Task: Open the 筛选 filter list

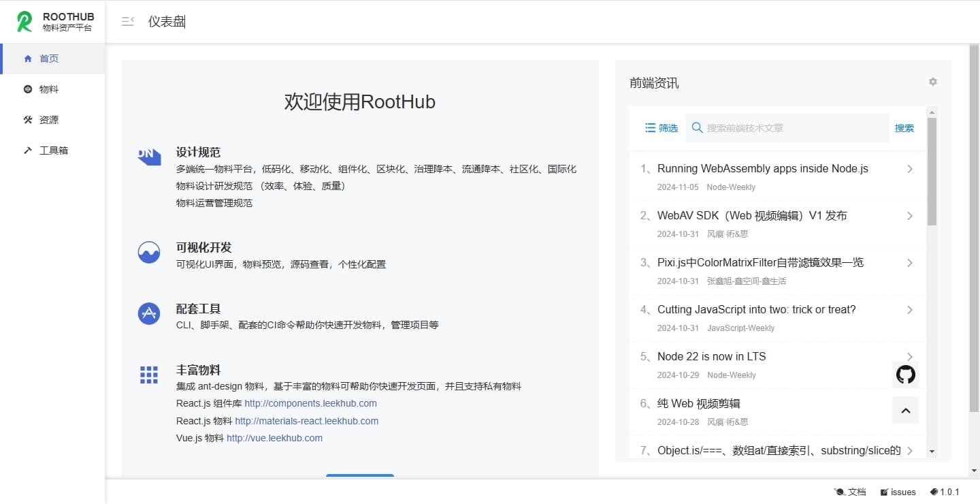Action: (661, 128)
